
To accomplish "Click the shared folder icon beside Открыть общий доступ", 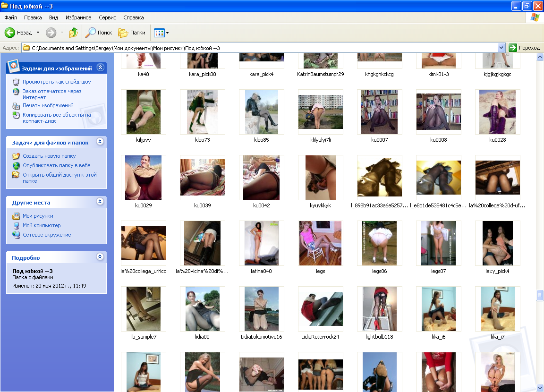I will coord(16,175).
